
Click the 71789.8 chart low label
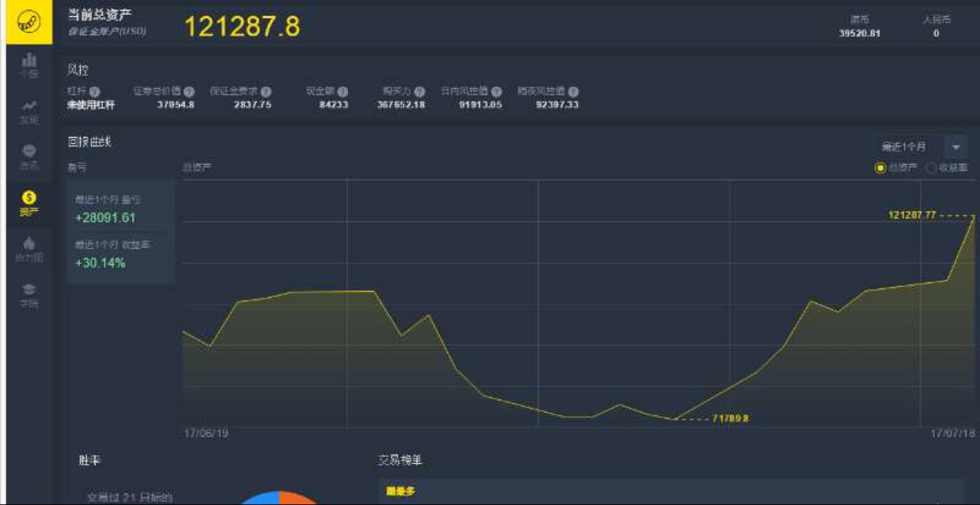coord(730,418)
